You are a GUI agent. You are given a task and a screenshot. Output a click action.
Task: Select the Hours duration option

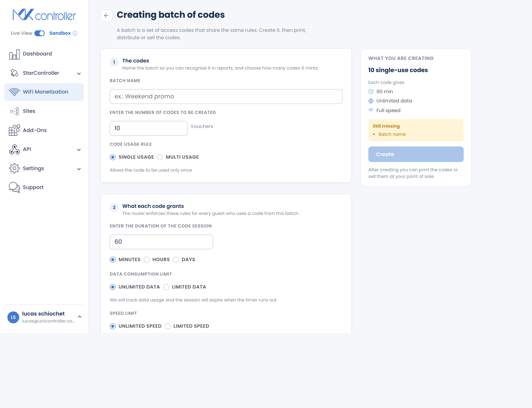pos(146,260)
